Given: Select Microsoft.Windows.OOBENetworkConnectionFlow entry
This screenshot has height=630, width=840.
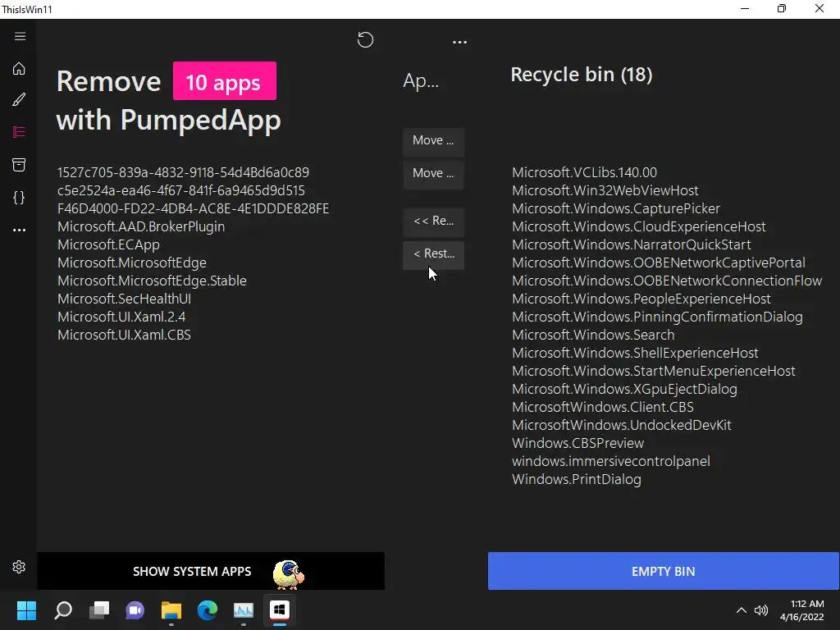Looking at the screenshot, I should [666, 281].
